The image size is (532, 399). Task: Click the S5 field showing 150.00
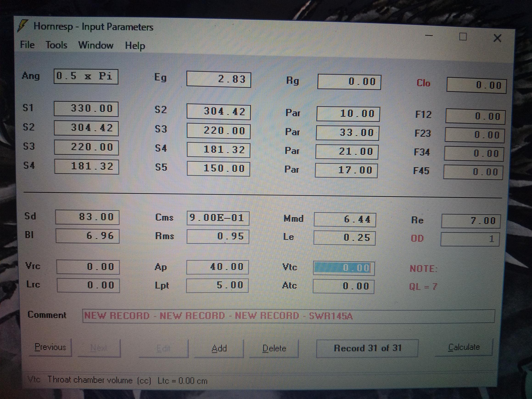(218, 169)
